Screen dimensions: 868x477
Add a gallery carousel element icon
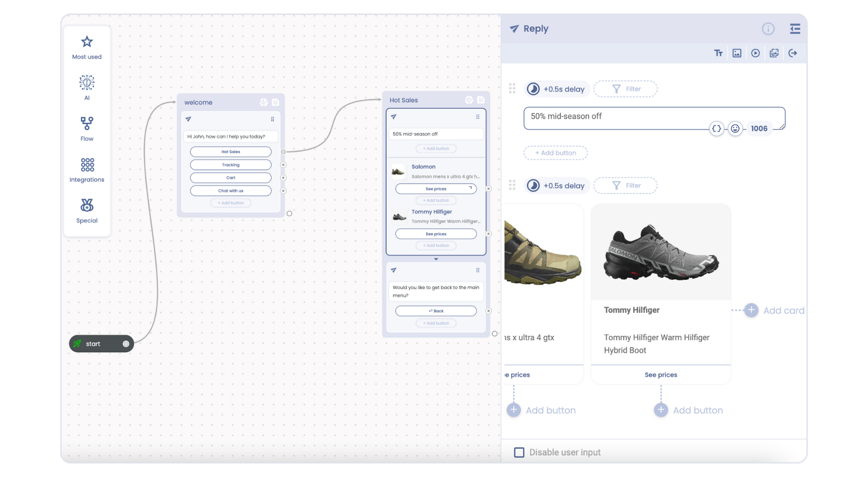pyautogui.click(x=774, y=53)
